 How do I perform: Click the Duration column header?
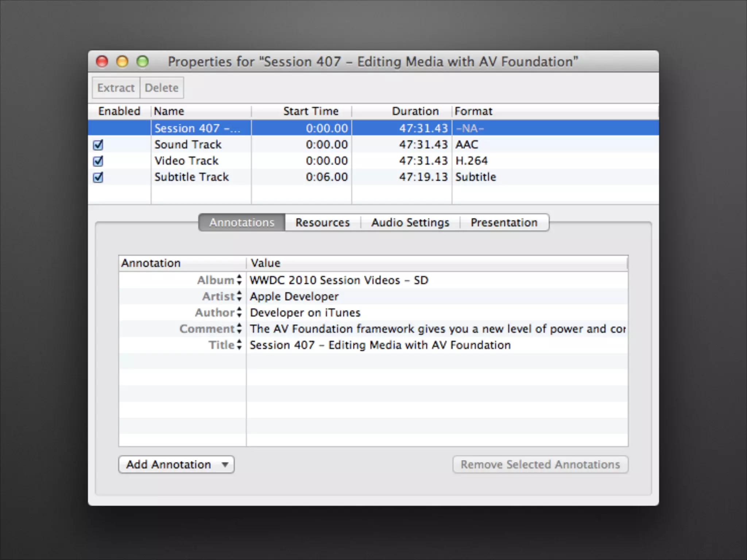(415, 111)
